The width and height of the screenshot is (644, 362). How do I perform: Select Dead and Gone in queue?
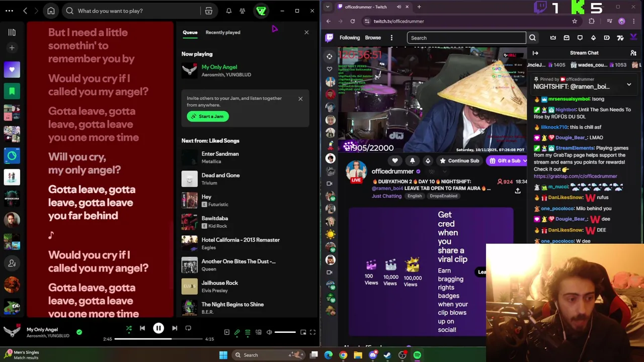pyautogui.click(x=245, y=179)
